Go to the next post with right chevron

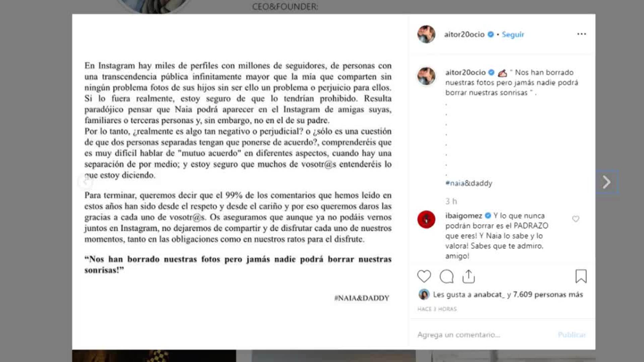(606, 182)
